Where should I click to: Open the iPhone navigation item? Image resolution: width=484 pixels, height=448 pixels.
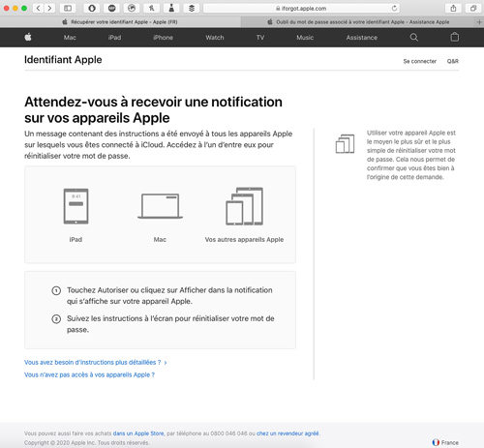click(163, 38)
